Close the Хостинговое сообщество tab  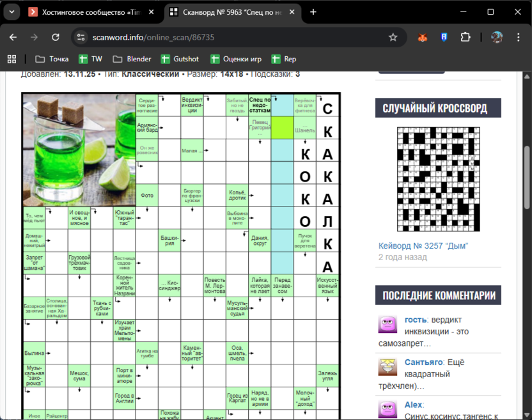[x=152, y=12]
